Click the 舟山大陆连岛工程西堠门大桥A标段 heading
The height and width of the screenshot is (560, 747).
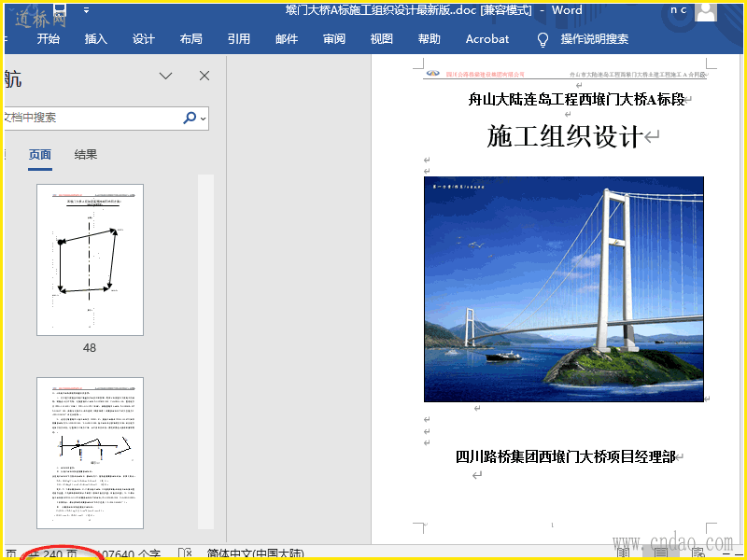click(577, 100)
